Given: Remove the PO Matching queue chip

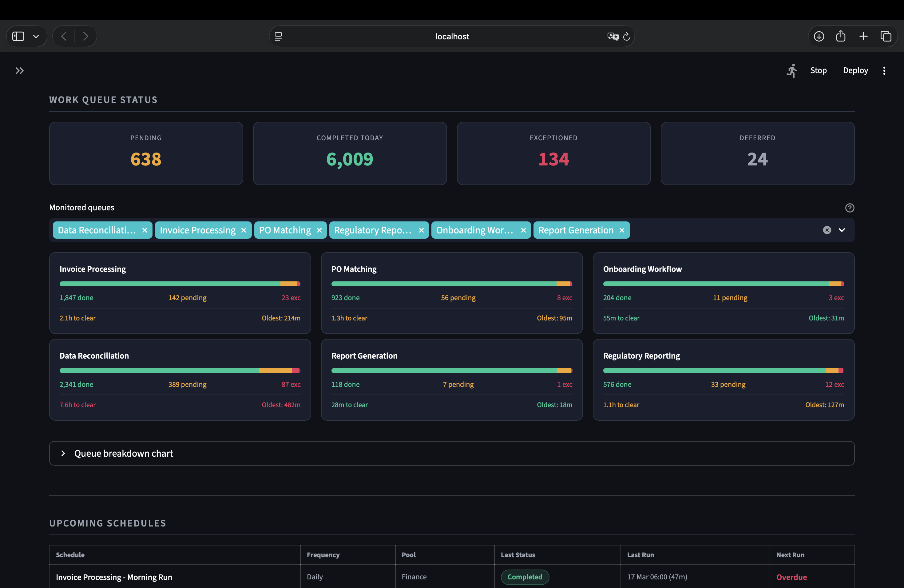Looking at the screenshot, I should (319, 230).
